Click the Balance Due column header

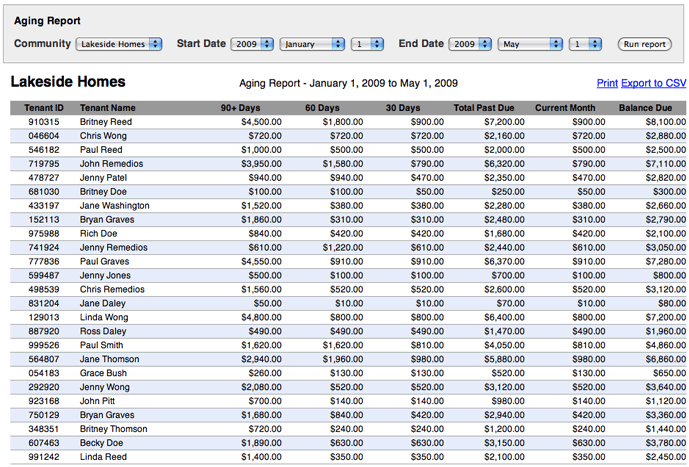coord(645,108)
